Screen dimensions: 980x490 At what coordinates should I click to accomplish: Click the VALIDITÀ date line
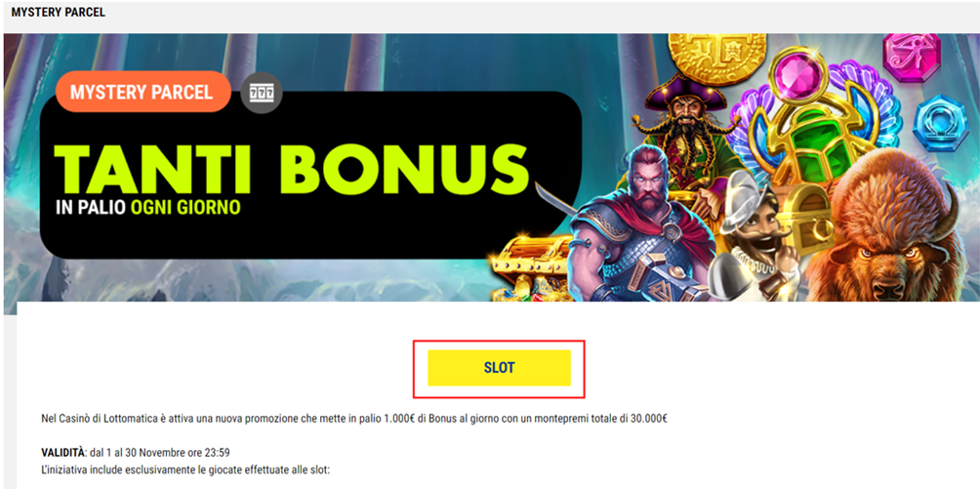[x=137, y=453]
